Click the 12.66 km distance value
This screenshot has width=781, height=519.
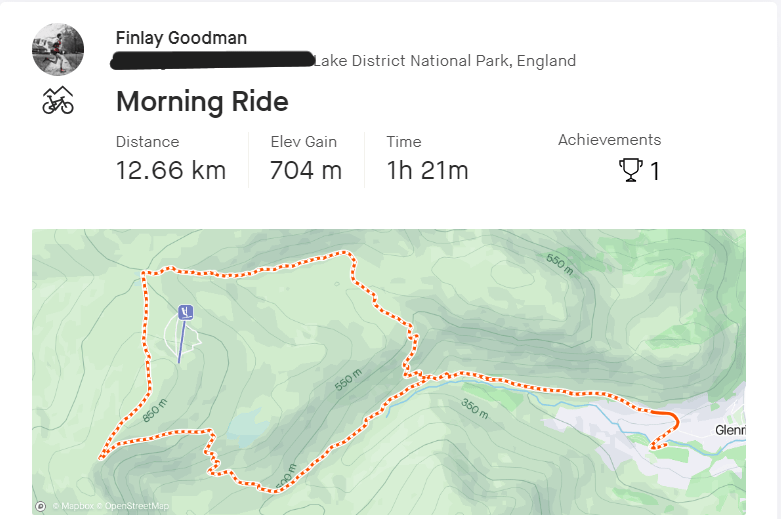[x=171, y=171]
